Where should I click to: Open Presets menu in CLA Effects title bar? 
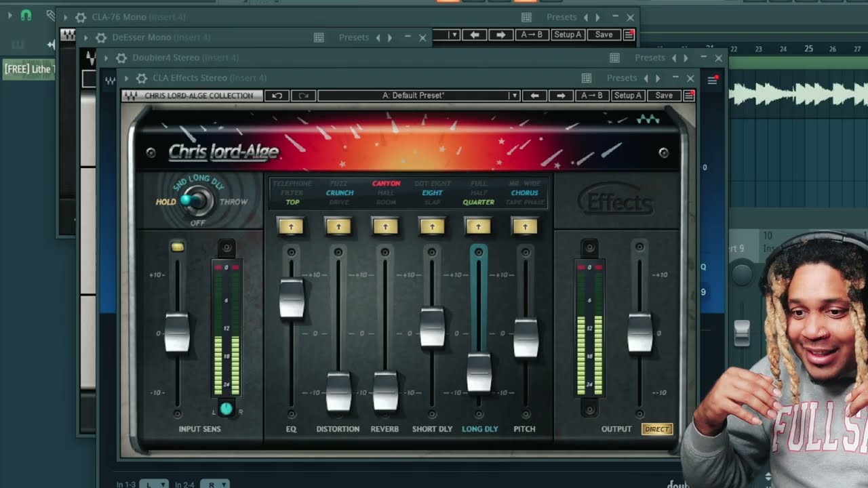tap(622, 78)
